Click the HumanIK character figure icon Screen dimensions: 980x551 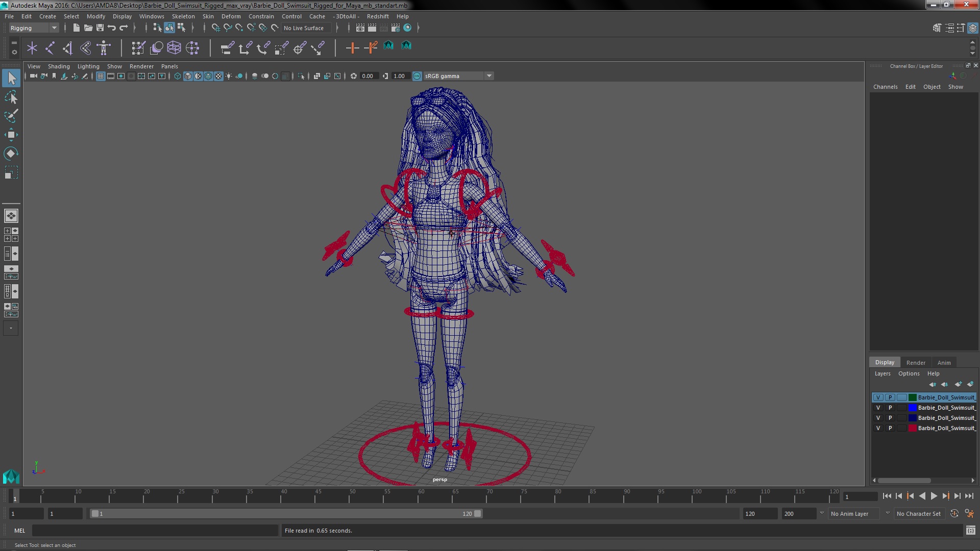tap(104, 48)
